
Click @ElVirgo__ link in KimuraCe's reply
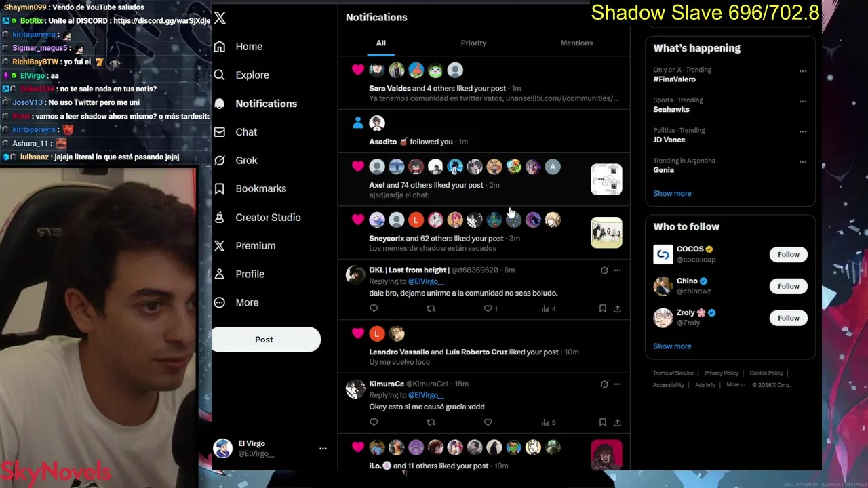click(426, 395)
